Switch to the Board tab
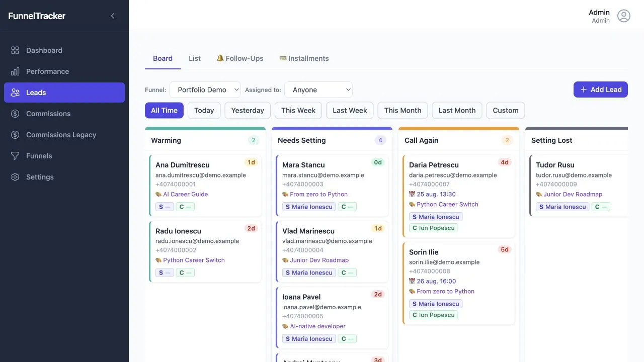 point(163,58)
